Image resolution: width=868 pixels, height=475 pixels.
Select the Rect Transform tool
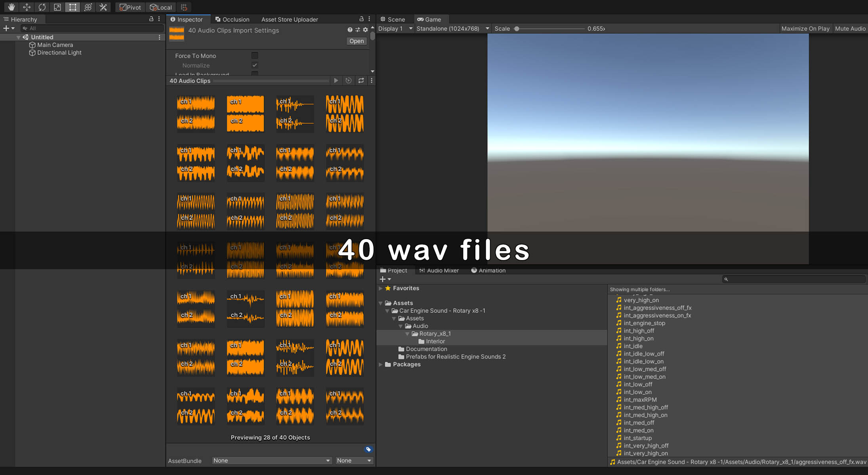[x=72, y=7]
